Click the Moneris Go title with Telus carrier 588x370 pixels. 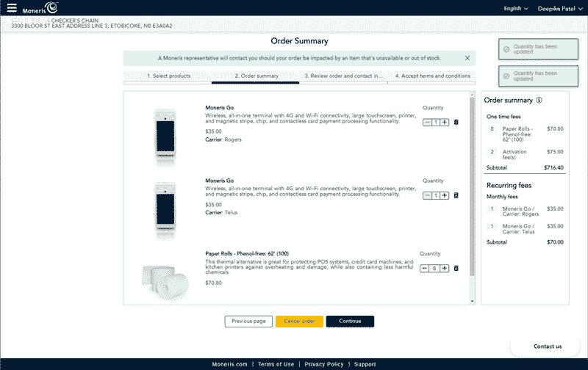pos(219,181)
